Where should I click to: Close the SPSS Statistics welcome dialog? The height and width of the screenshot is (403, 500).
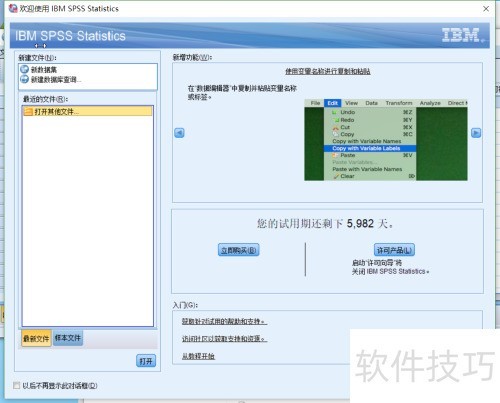(x=486, y=9)
